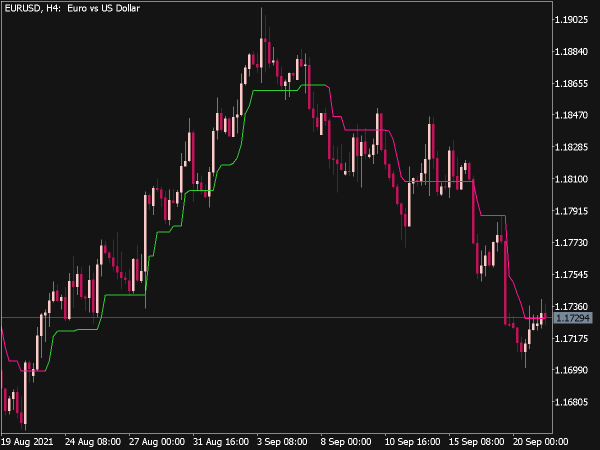Click the 8 Sep 00:00 time label
The height and width of the screenshot is (450, 600).
(x=346, y=442)
